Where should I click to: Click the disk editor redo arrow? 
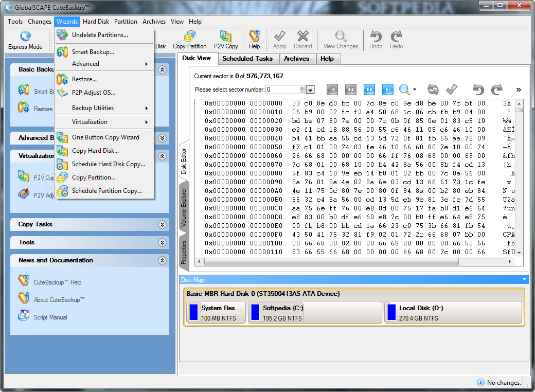pos(497,90)
